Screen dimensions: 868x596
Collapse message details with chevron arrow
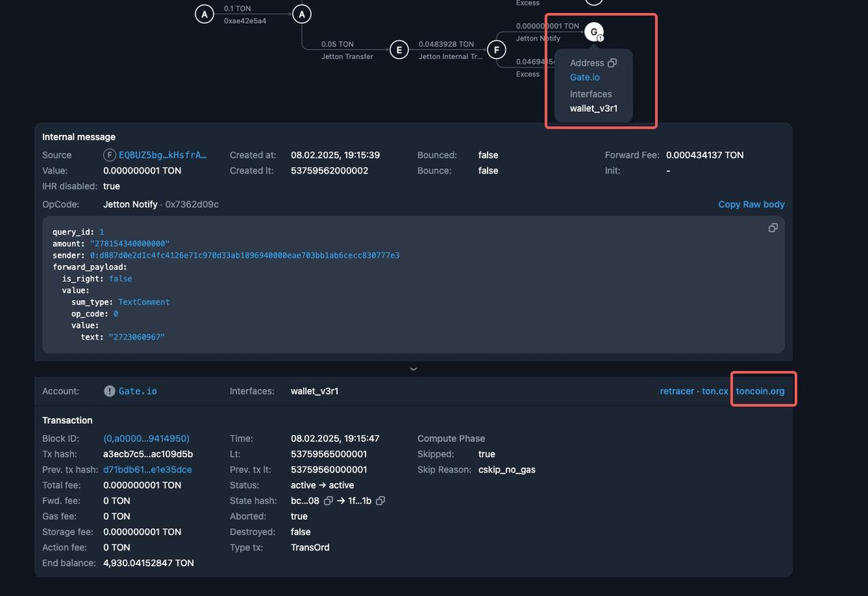[x=413, y=369]
